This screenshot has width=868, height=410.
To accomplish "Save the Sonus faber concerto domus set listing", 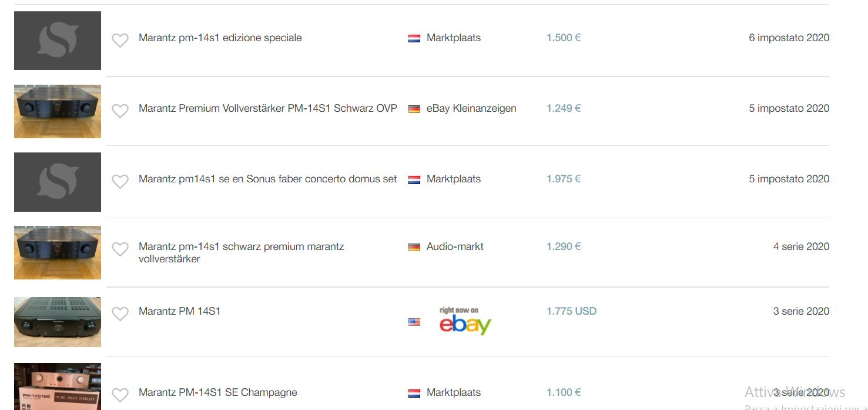I will (x=120, y=181).
